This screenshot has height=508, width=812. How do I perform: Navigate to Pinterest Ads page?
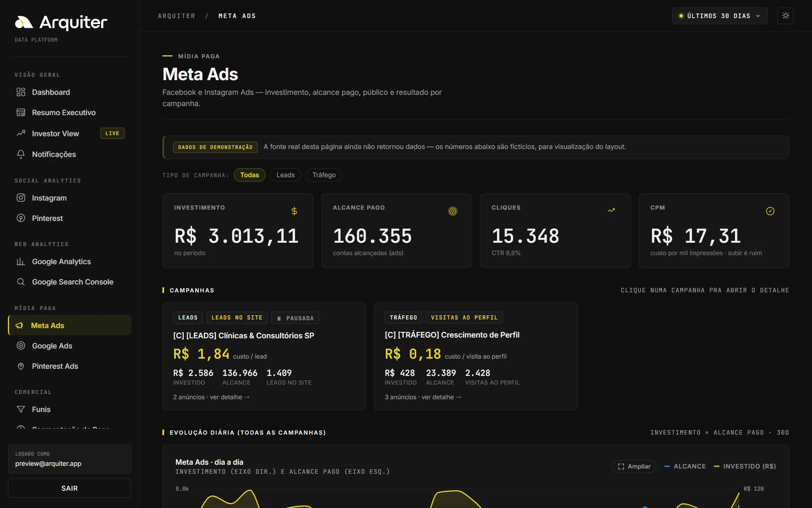70,366
